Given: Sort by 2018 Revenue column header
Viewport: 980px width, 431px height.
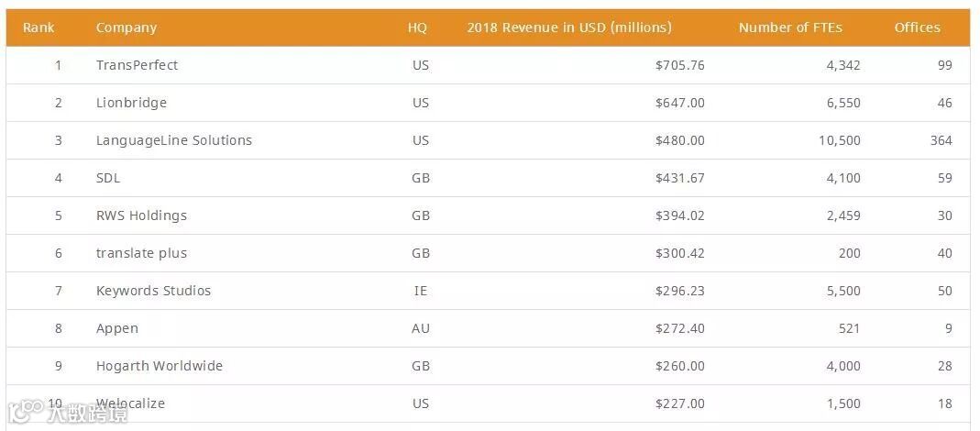Looking at the screenshot, I should tap(569, 28).
